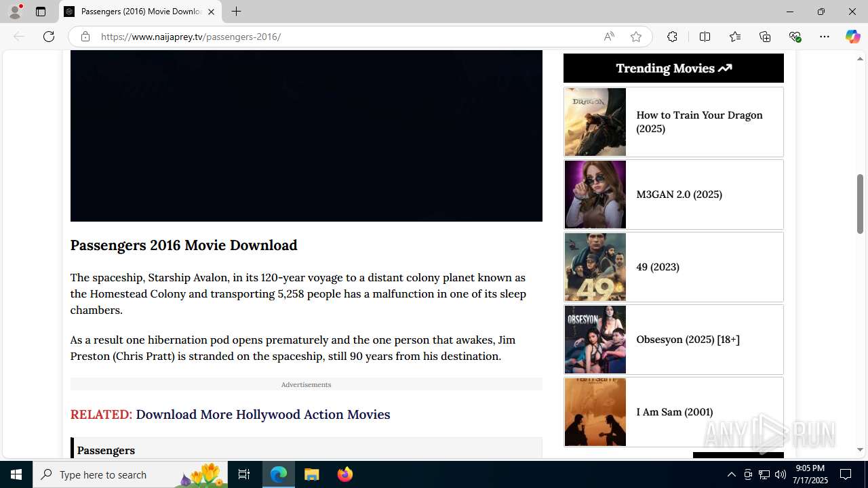The image size is (868, 488).
Task: Refresh the current page
Action: pyautogui.click(x=49, y=37)
